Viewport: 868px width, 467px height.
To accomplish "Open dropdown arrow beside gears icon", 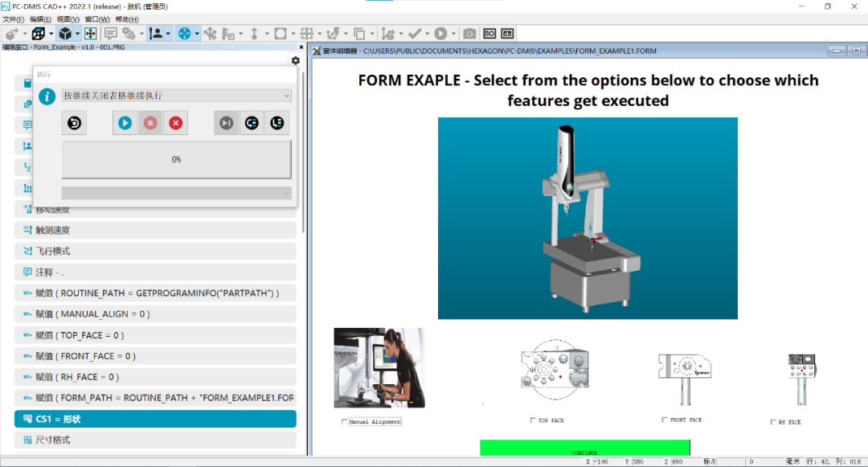I will pyautogui.click(x=141, y=34).
